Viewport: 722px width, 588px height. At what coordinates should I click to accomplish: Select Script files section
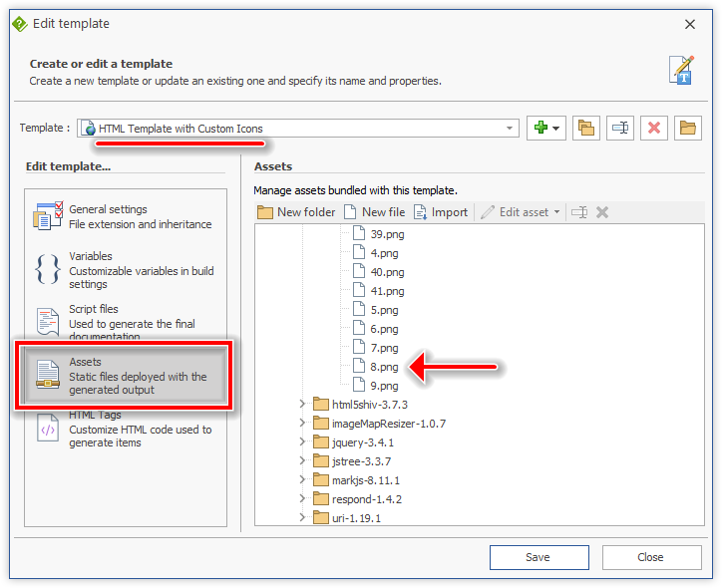126,322
